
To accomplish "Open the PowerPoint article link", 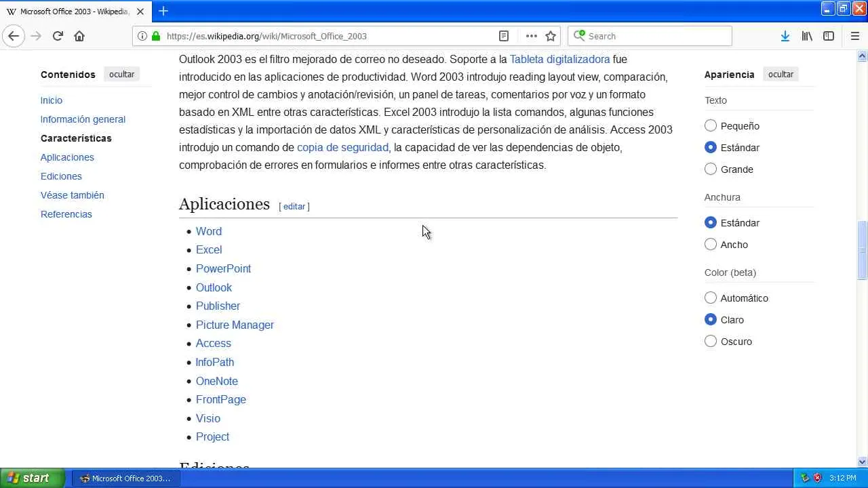I will [x=223, y=268].
